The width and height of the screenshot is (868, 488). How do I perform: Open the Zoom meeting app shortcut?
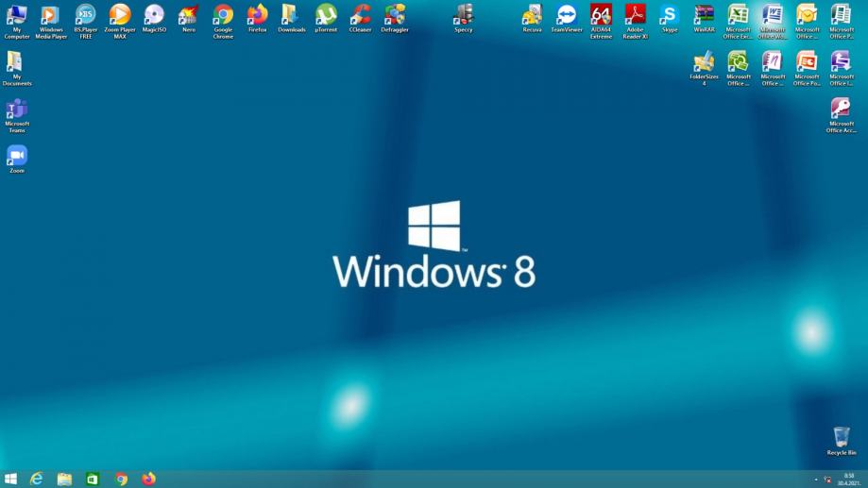point(17,160)
